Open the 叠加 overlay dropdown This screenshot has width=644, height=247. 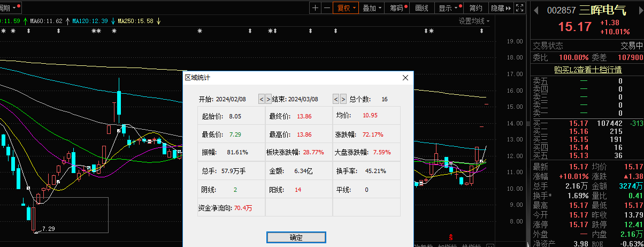(372, 8)
